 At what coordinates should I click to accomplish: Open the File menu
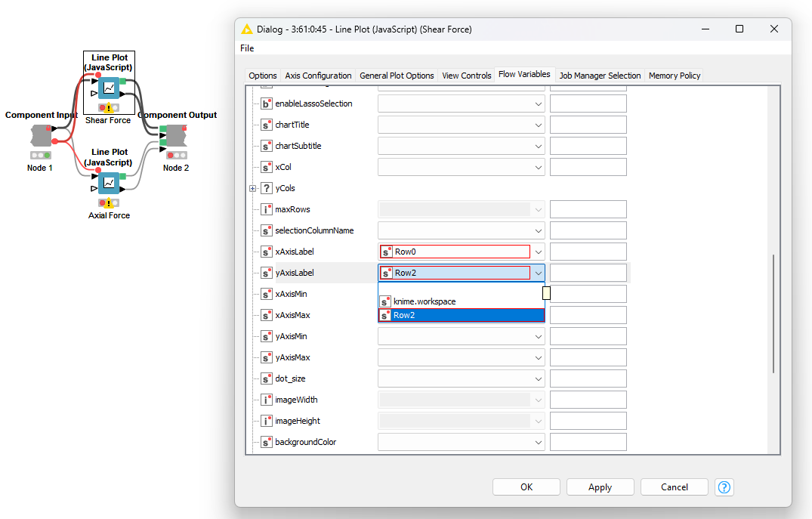pyautogui.click(x=247, y=48)
